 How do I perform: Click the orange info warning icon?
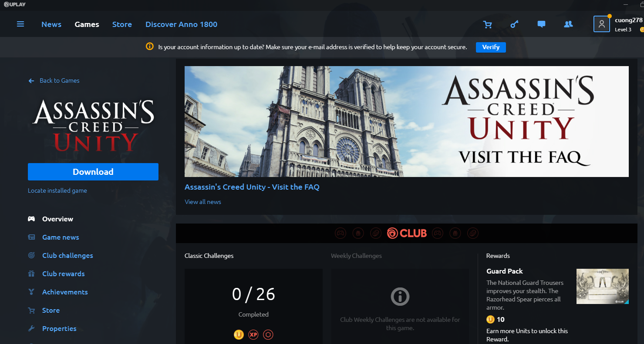click(150, 47)
